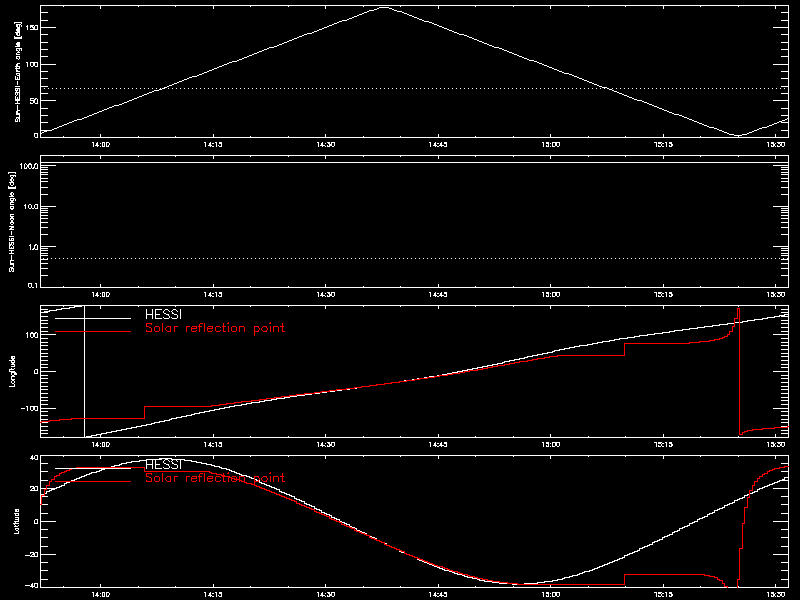The width and height of the screenshot is (800, 600).
Task: Select Solar reflection point legend in Latitude plot
Action: (x=215, y=478)
